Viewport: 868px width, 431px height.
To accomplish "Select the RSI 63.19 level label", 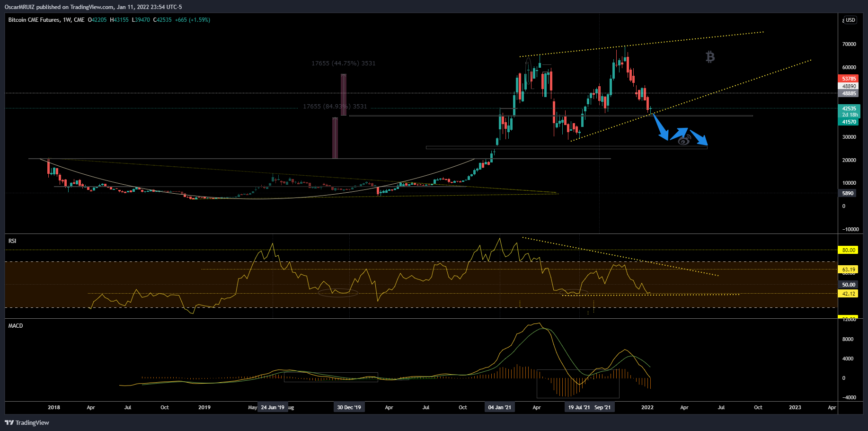I will point(849,269).
